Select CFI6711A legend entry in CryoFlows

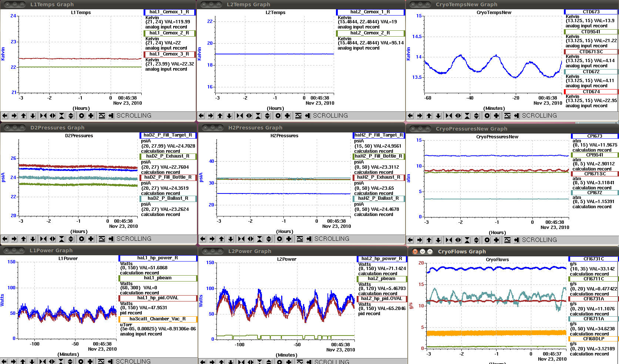(x=594, y=319)
